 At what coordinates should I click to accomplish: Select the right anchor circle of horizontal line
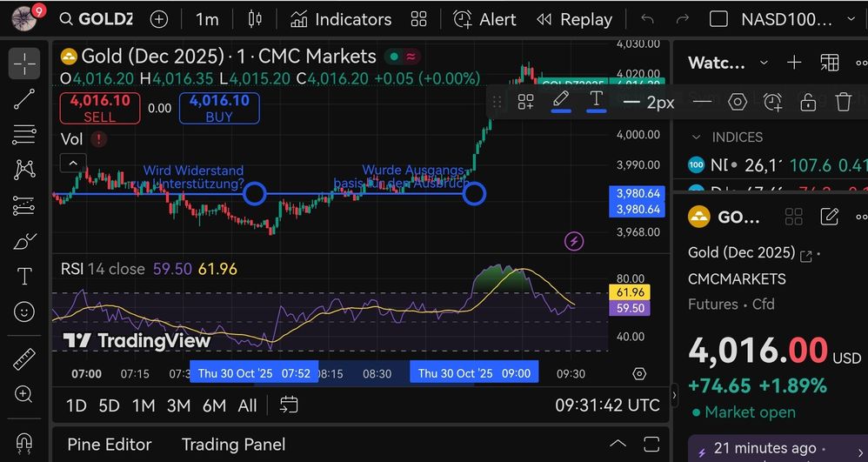click(x=474, y=194)
